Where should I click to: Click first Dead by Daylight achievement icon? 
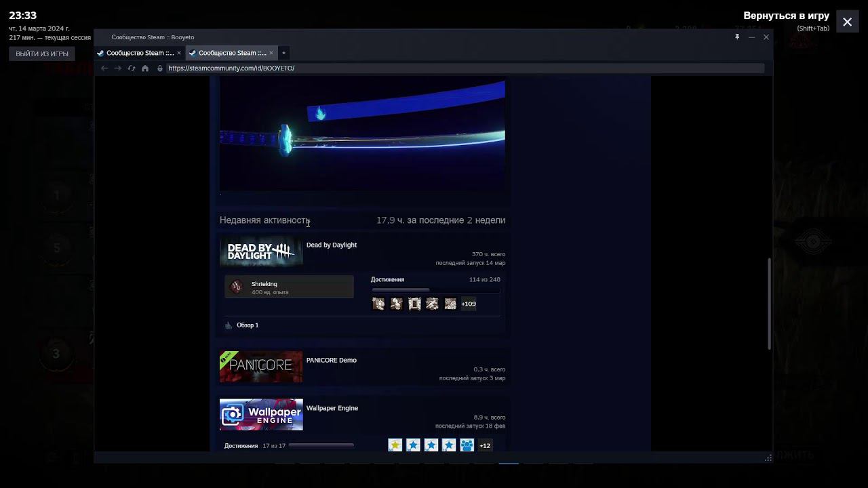coord(378,304)
